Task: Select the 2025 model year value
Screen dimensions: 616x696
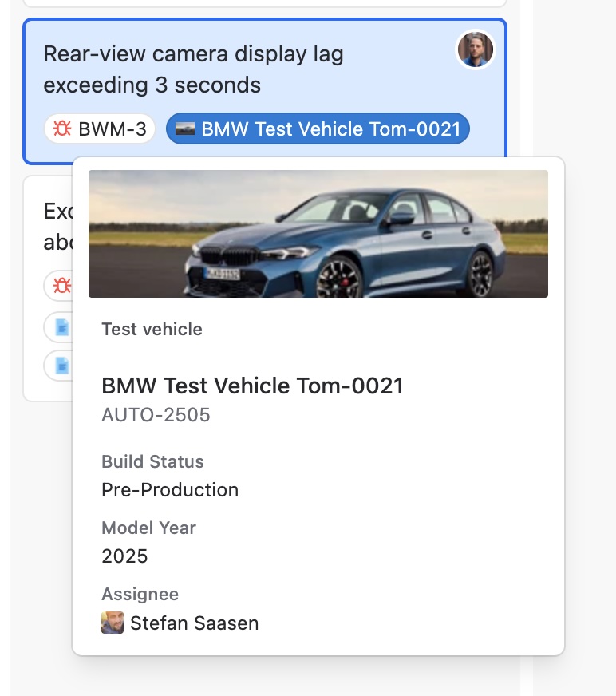Action: [x=124, y=556]
